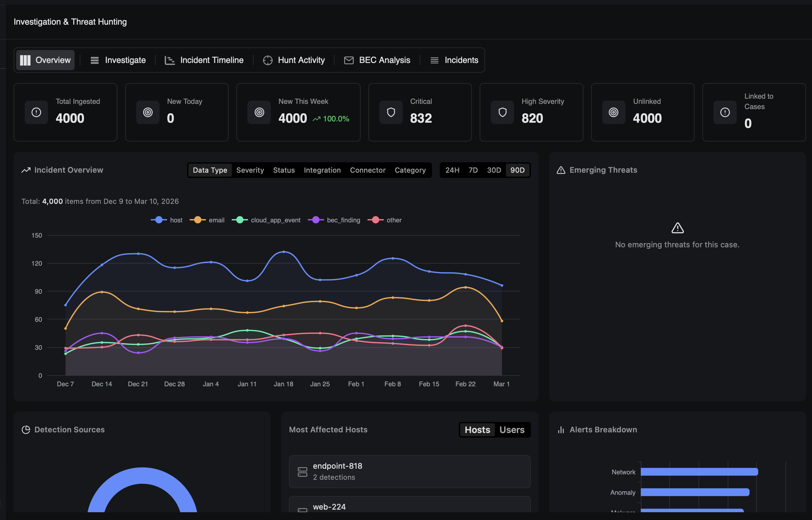Image resolution: width=812 pixels, height=520 pixels.
Task: Click the Linked to Cases icon
Action: [725, 112]
